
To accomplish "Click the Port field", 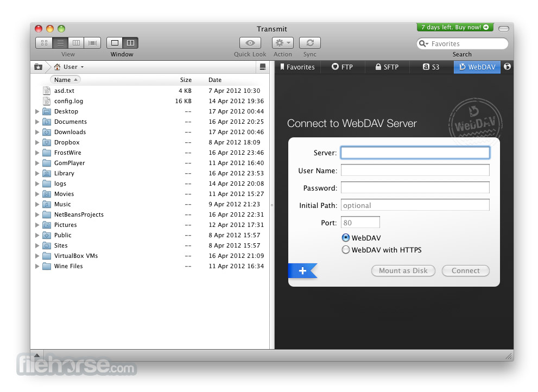I will coord(360,223).
